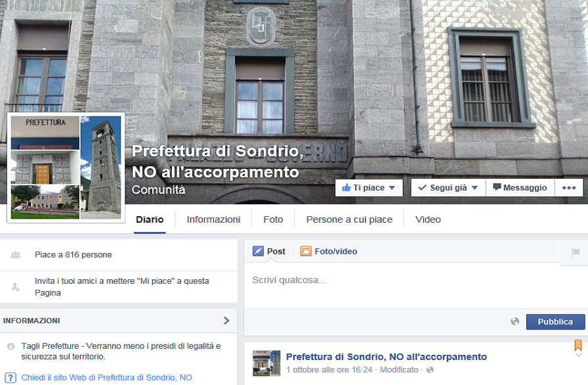Click the Scrivi qualcosa text field
The width and height of the screenshot is (588, 385).
tap(416, 285)
